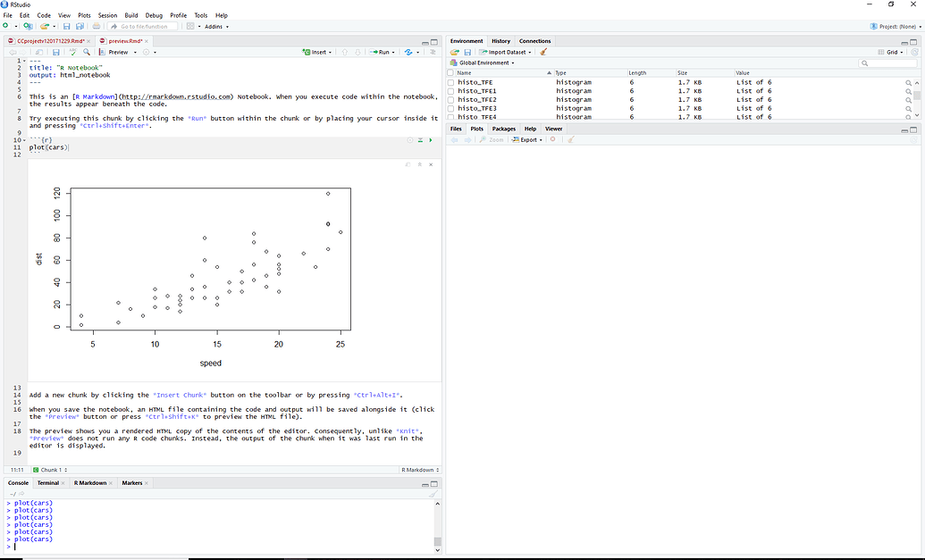Viewport: 925px width, 560px height.
Task: Open the Preview dropdown arrow
Action: coord(135,53)
